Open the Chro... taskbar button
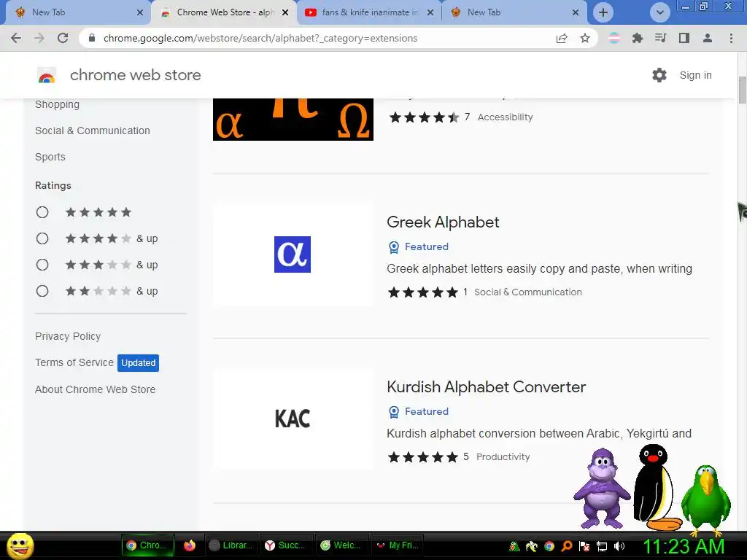This screenshot has height=560, width=747. [x=147, y=545]
